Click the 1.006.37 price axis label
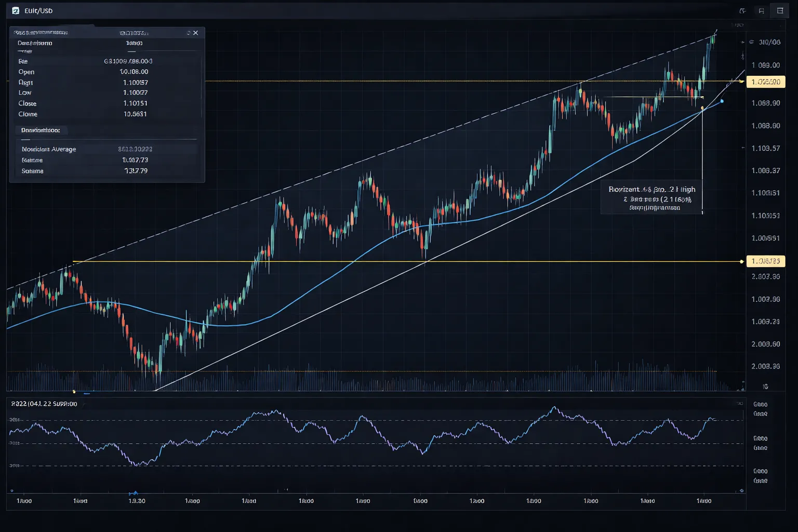This screenshot has width=798, height=532. pos(766,170)
